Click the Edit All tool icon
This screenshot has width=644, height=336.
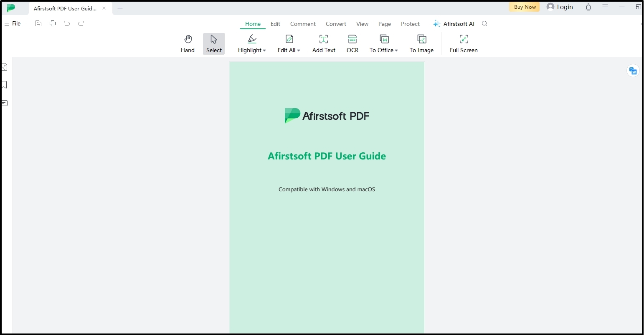(289, 39)
